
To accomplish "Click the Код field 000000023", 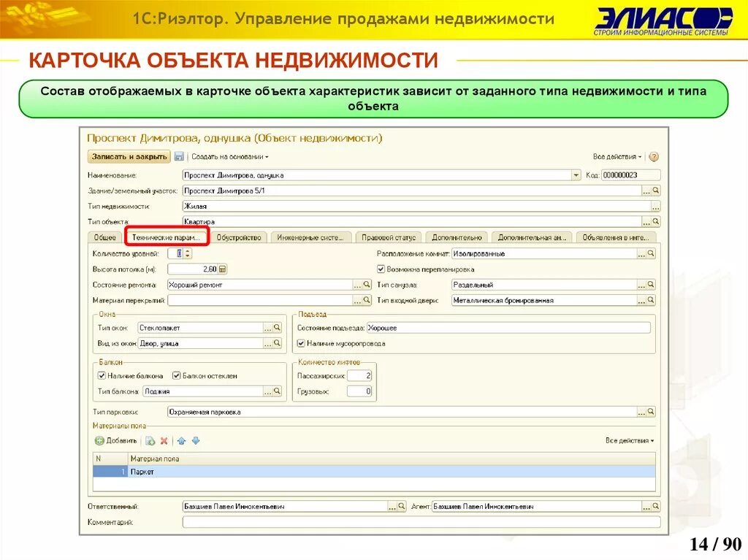I will tap(630, 175).
